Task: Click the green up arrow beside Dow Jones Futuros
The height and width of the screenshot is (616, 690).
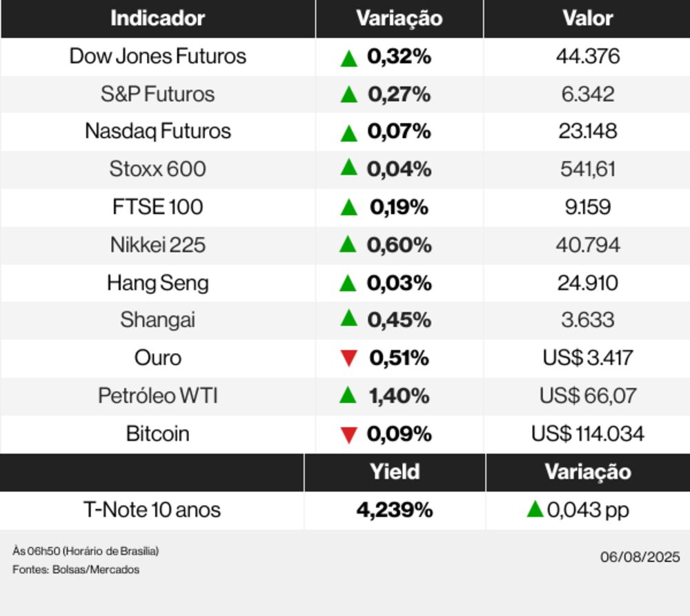Action: click(x=349, y=58)
